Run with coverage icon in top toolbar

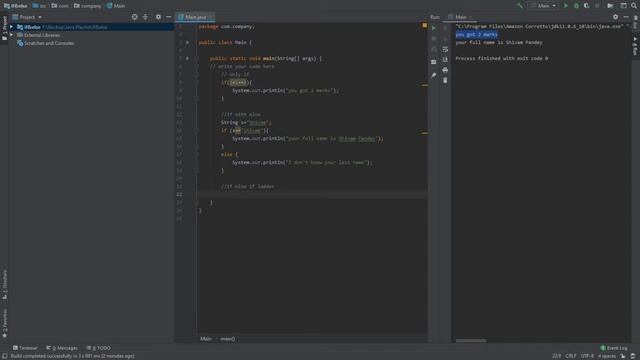pos(587,6)
